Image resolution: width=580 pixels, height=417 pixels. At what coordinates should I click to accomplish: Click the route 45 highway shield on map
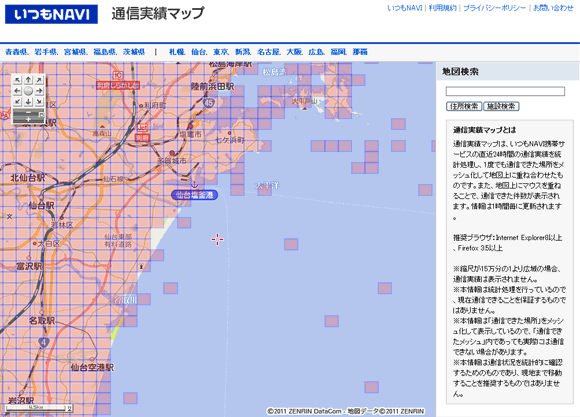pyautogui.click(x=209, y=103)
